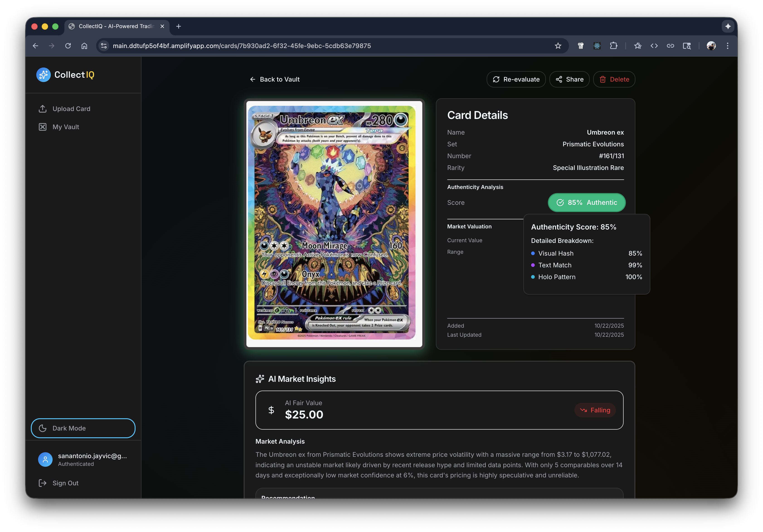The image size is (763, 532).
Task: Toggle the Dark Mode switch
Action: [x=83, y=428]
